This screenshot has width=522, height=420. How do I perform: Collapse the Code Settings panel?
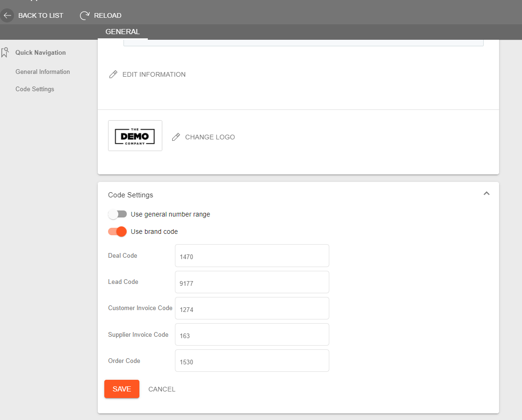[x=486, y=193]
